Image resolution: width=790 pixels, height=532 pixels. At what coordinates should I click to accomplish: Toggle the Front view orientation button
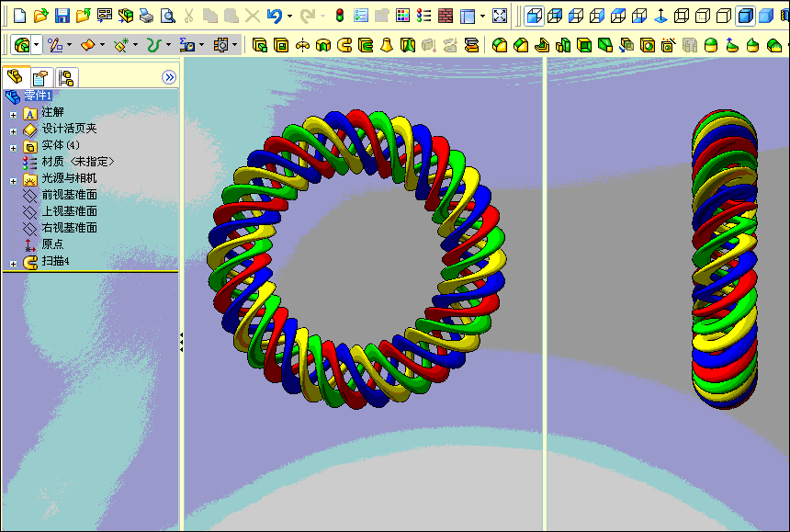(x=534, y=16)
